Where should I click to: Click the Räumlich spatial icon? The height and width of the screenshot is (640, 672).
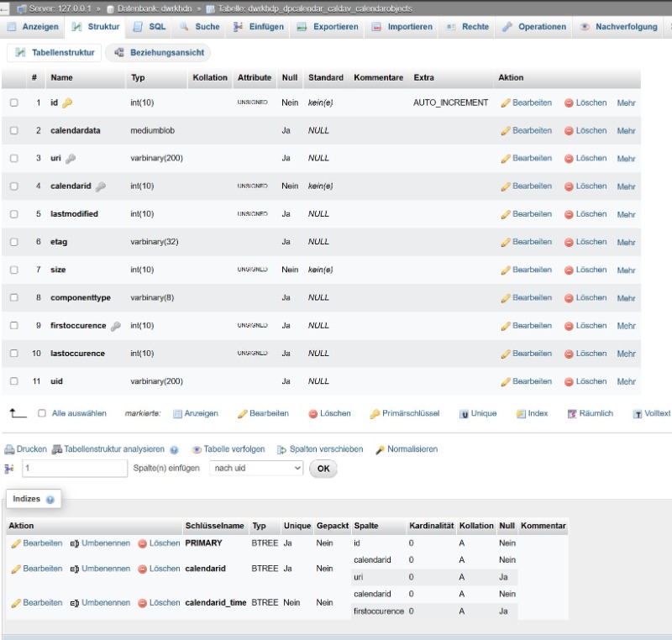coord(572,414)
